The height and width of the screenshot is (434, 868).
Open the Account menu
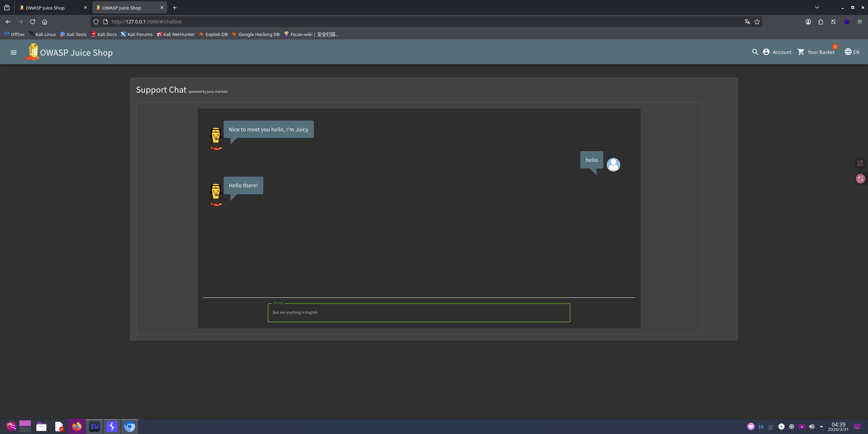777,52
